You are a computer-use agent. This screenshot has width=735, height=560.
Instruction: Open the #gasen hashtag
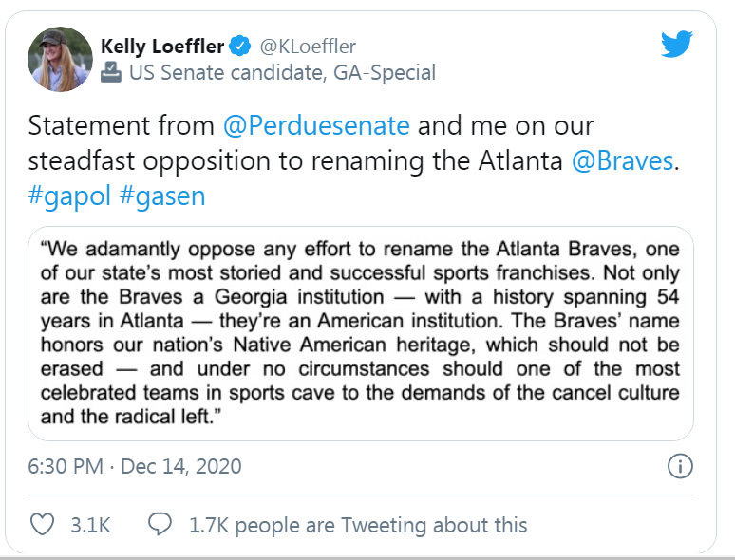[162, 196]
